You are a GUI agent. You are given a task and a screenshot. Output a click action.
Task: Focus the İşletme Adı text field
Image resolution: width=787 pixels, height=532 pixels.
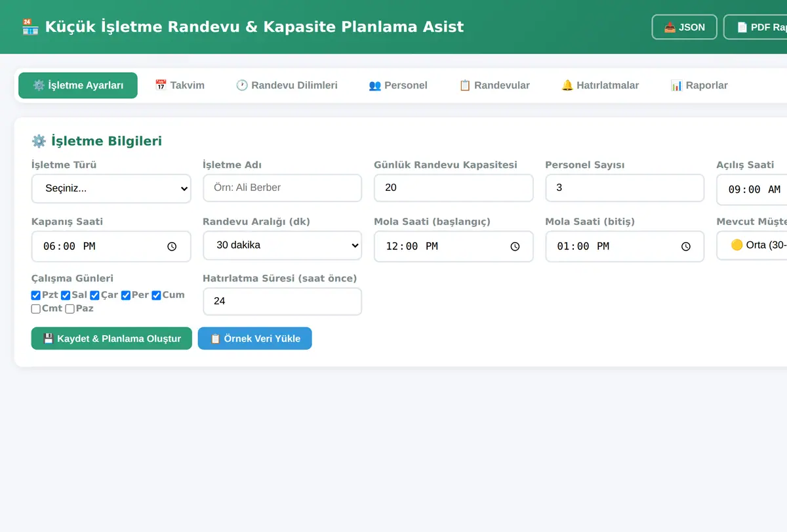coord(283,188)
